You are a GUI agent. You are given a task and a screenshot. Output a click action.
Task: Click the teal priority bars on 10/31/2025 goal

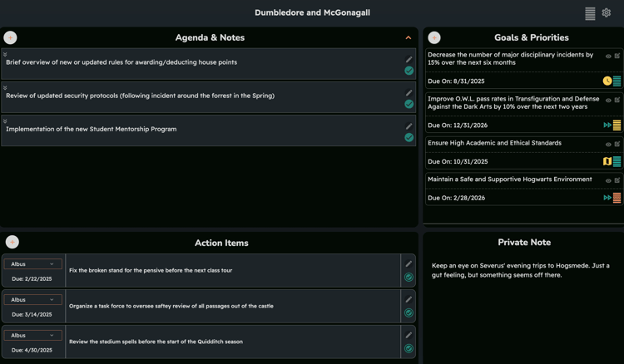(x=617, y=161)
